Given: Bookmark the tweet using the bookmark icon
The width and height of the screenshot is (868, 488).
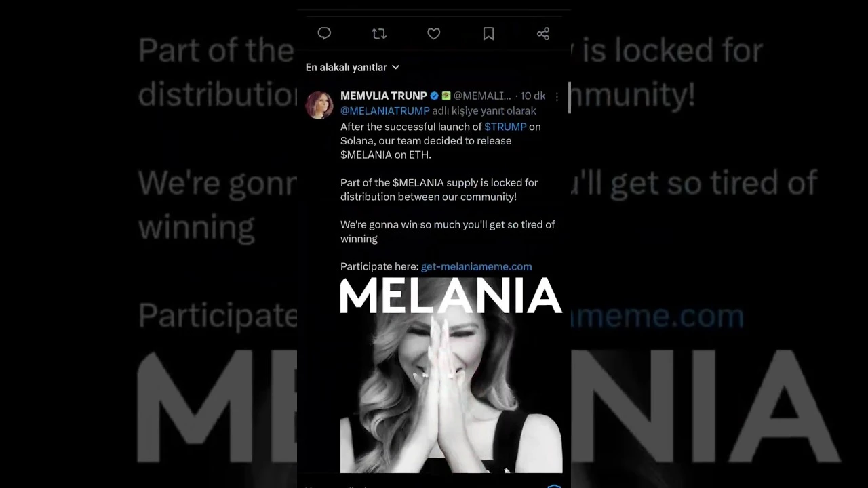Looking at the screenshot, I should pos(488,34).
